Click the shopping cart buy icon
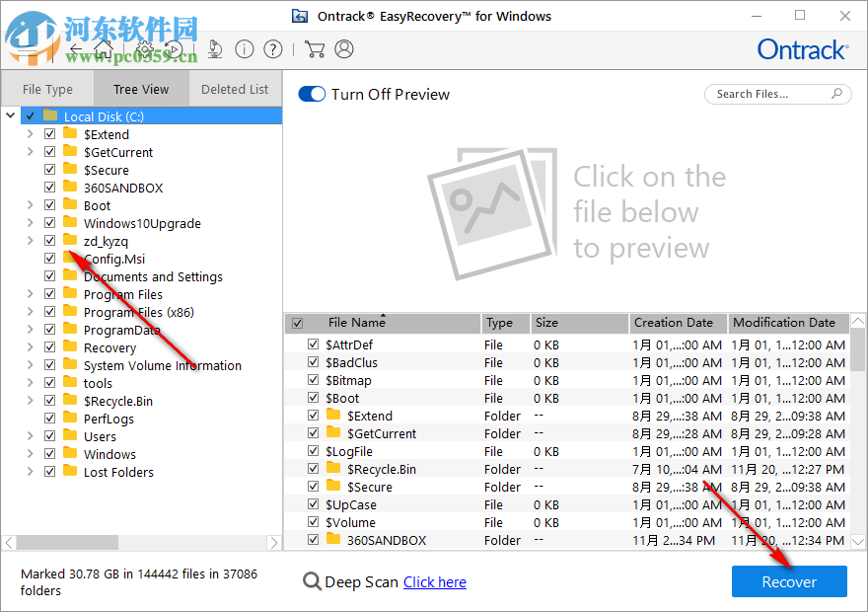 (x=315, y=49)
